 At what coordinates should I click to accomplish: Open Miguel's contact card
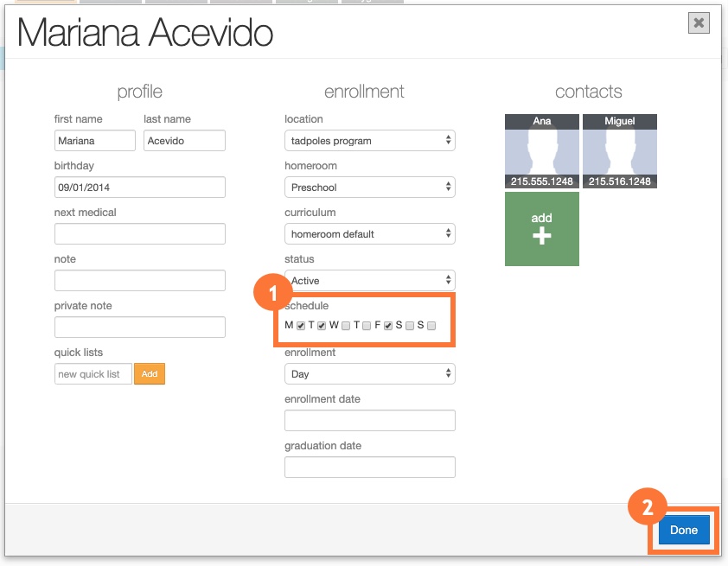coord(619,151)
